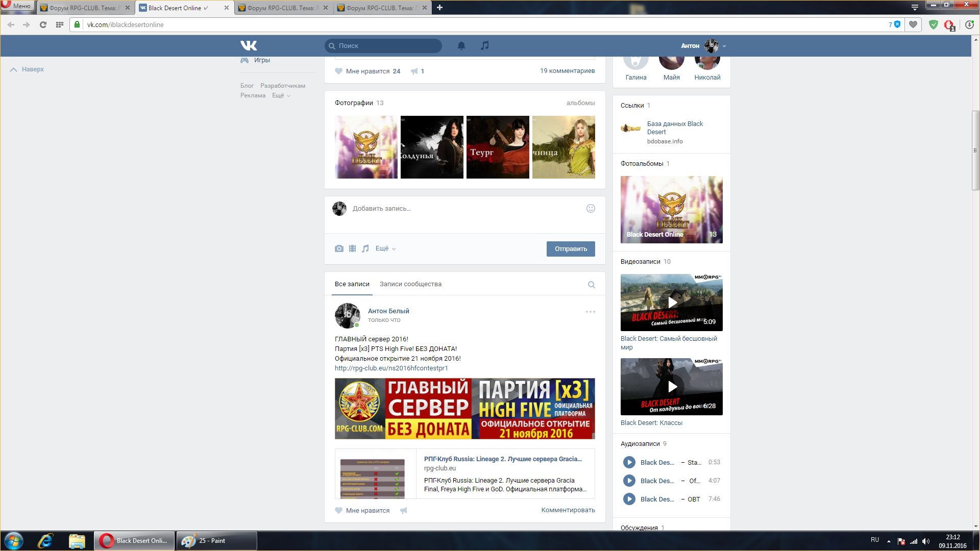
Task: Click the Добавить запись text field
Action: click(464, 209)
